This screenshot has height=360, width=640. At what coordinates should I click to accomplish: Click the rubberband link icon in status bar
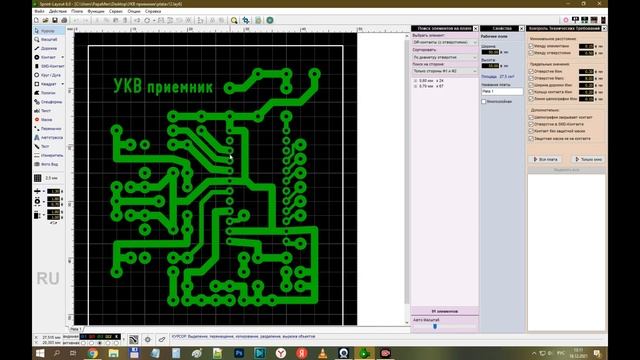tap(162, 339)
